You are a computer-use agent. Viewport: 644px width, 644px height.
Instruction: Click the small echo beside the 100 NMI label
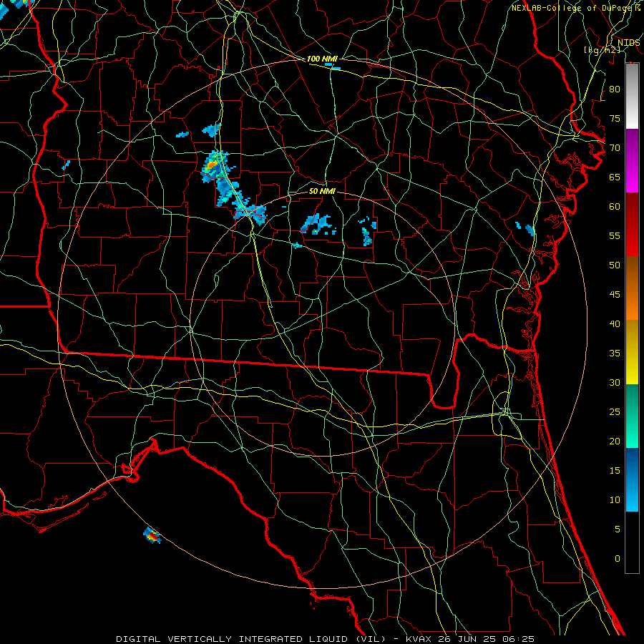(x=332, y=66)
